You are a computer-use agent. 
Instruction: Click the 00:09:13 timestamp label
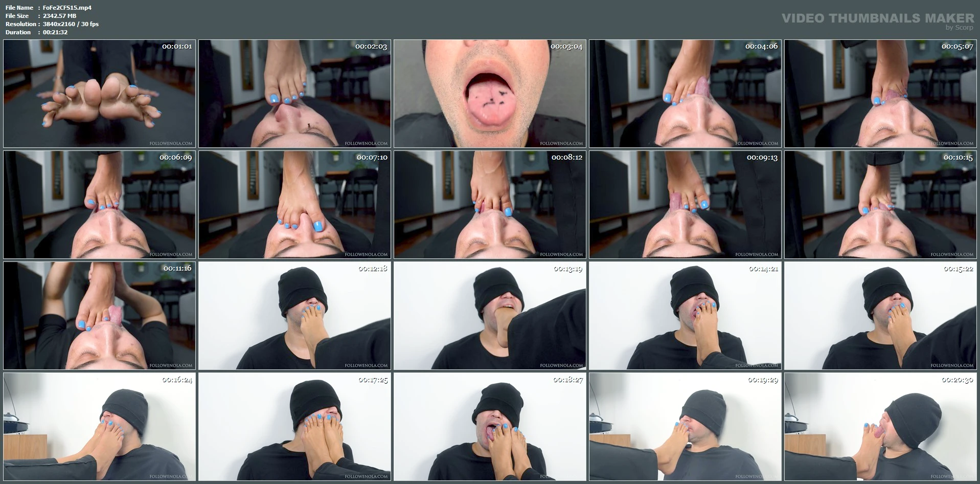tap(762, 158)
